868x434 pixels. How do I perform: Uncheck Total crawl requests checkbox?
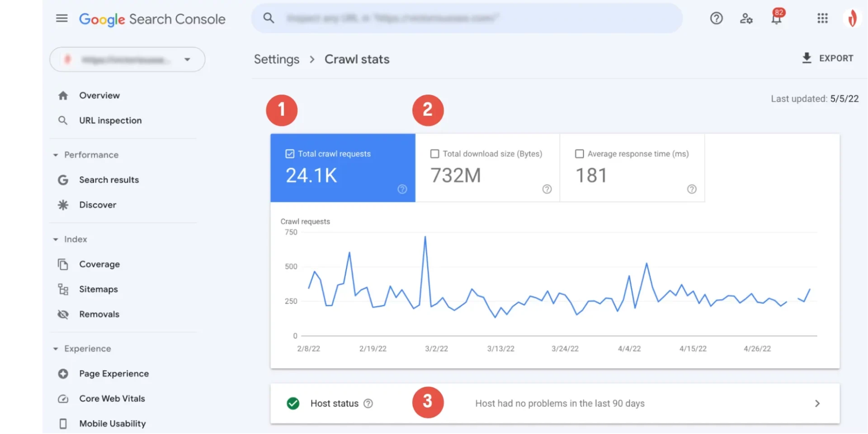click(290, 154)
